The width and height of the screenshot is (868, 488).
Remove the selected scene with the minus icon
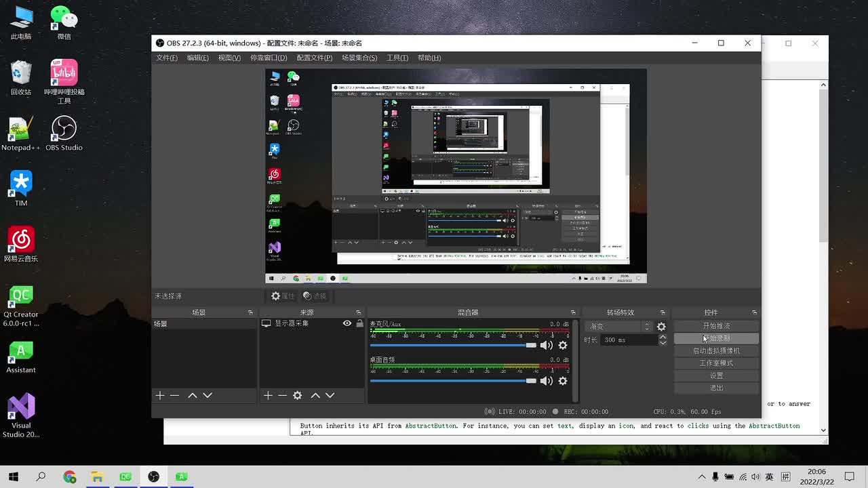click(174, 395)
